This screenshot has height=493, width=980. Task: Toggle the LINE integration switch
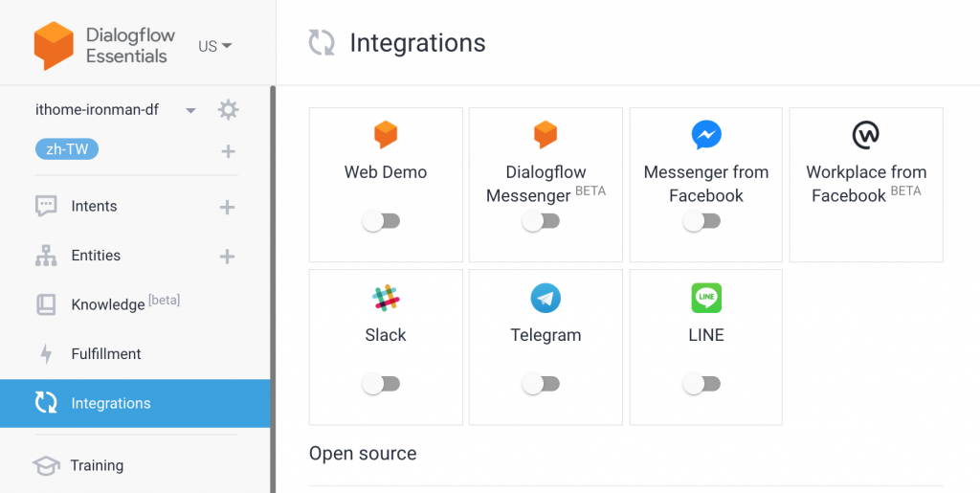point(702,384)
